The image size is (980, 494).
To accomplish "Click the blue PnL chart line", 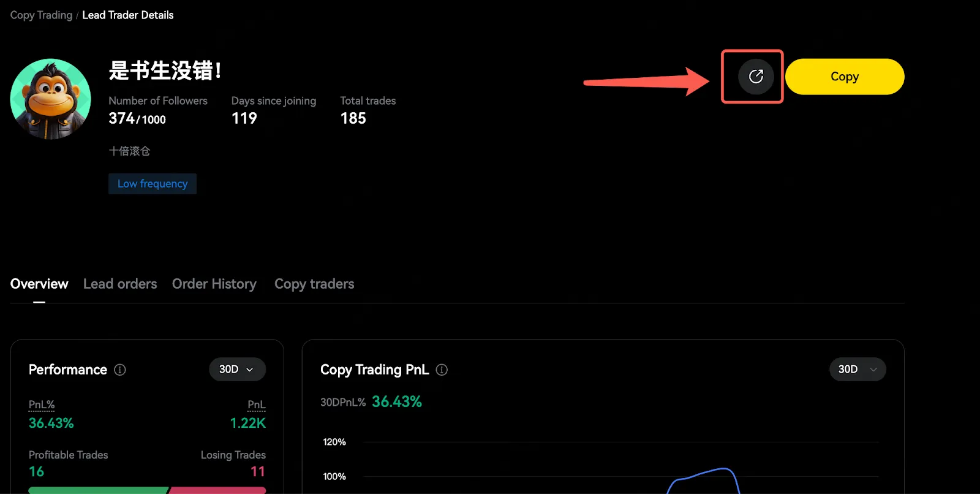I will click(x=704, y=473).
